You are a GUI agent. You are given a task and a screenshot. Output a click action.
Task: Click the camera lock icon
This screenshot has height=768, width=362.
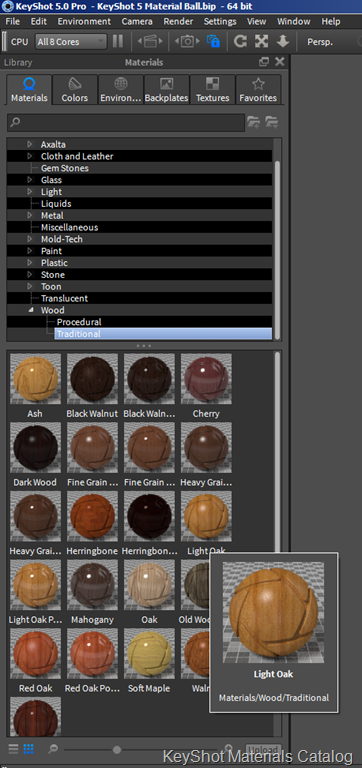tap(213, 41)
